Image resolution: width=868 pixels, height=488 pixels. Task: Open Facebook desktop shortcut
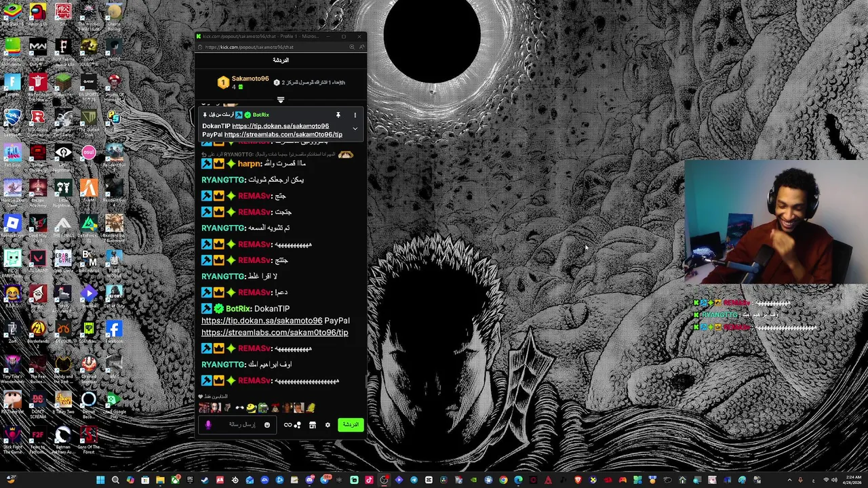(114, 333)
